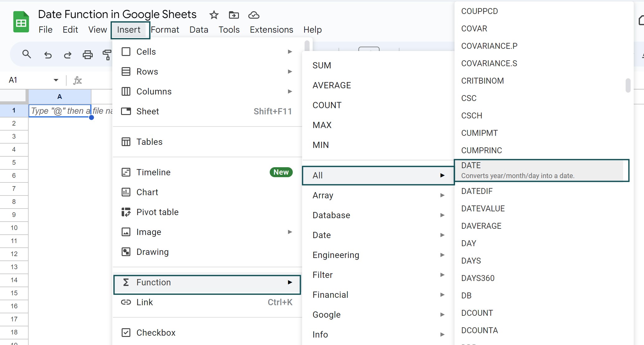Open the File menu
This screenshot has height=345, width=644.
[45, 30]
